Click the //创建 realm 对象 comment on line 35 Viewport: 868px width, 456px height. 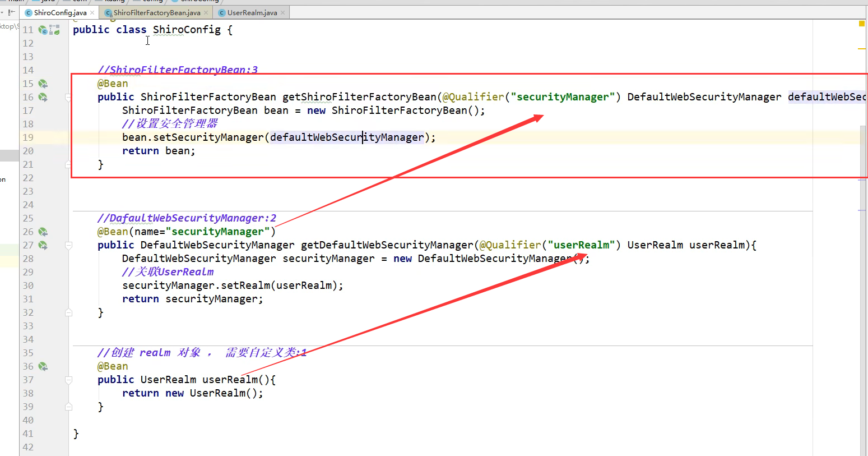tap(202, 353)
